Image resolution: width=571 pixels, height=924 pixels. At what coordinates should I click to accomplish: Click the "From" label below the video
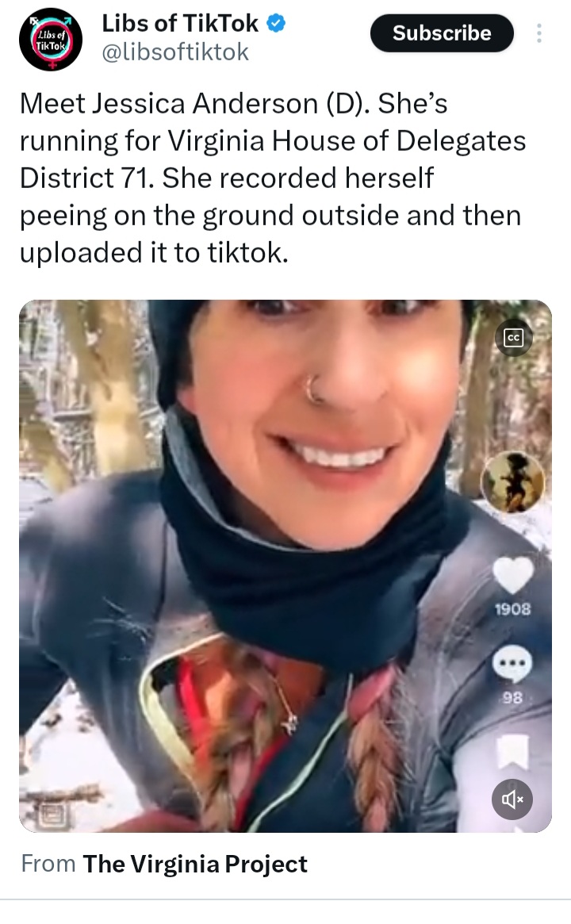tap(48, 864)
